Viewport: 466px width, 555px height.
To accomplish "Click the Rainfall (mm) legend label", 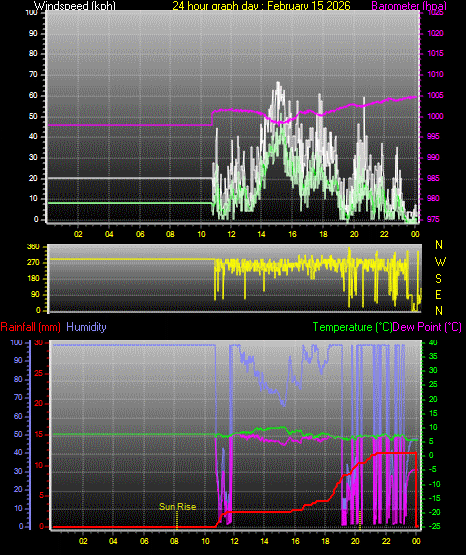I will (x=30, y=327).
